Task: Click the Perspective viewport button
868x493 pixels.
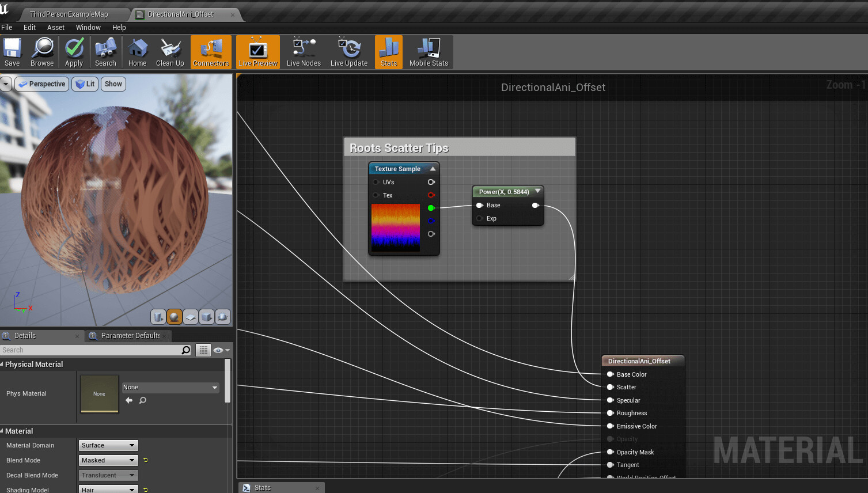Action: [x=41, y=84]
